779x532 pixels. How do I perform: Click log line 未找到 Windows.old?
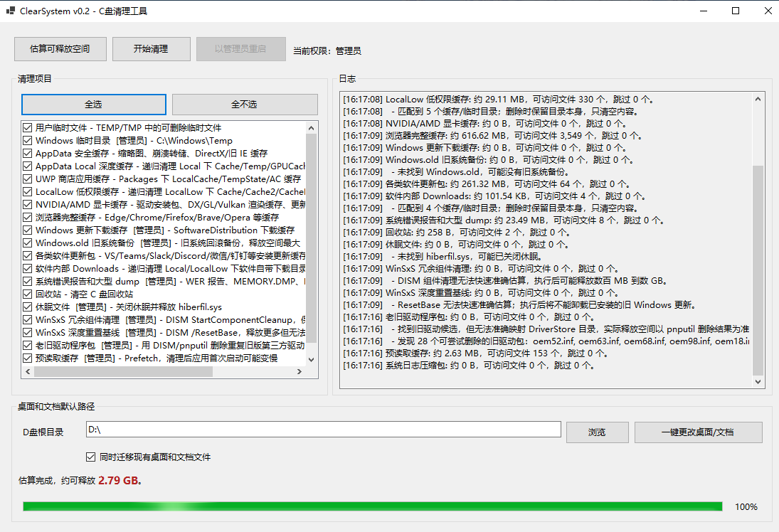coord(455,172)
